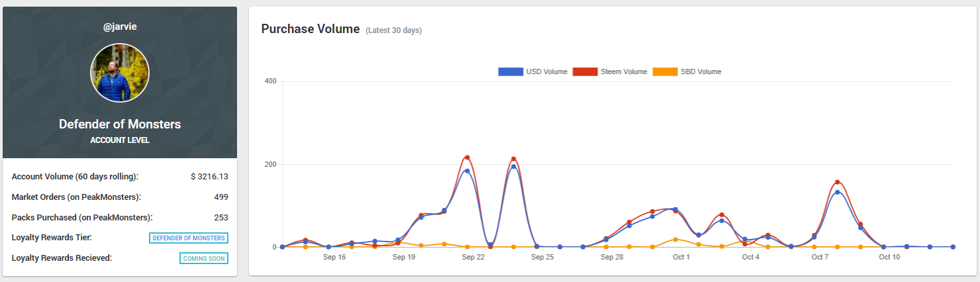Click the Packs Purchased count 253
Screen dimensions: 980x282
tap(221, 218)
